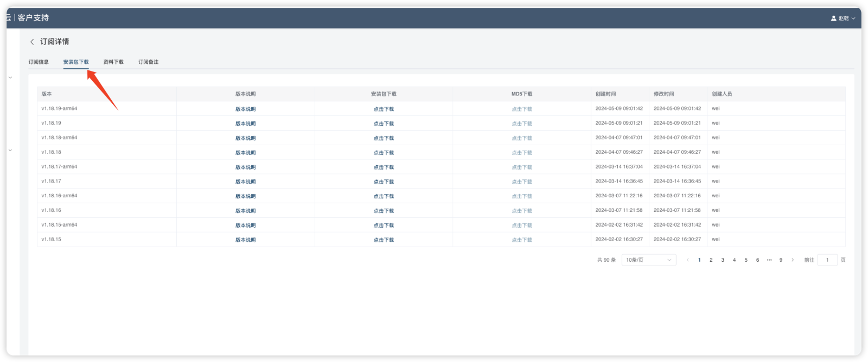
Task: Go back using the arrow beside 订阅详情
Action: (32, 42)
